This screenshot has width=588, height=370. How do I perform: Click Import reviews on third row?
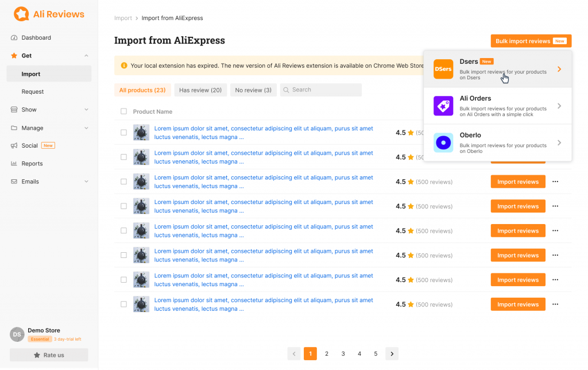(518, 182)
